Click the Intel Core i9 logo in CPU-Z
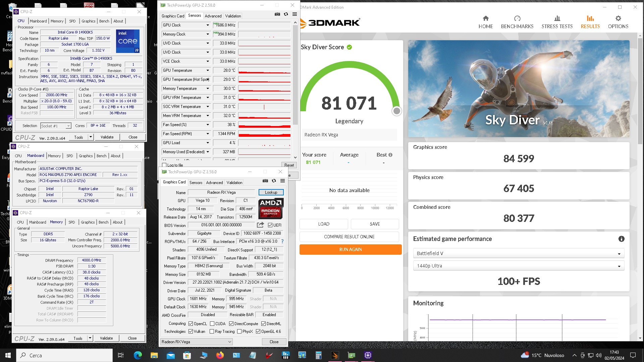This screenshot has height=362, width=644. [x=128, y=41]
